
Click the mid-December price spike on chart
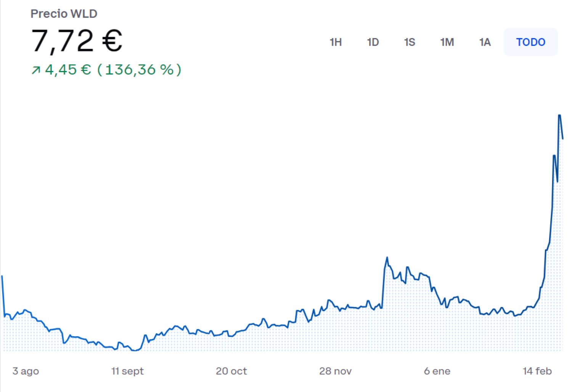tap(387, 258)
